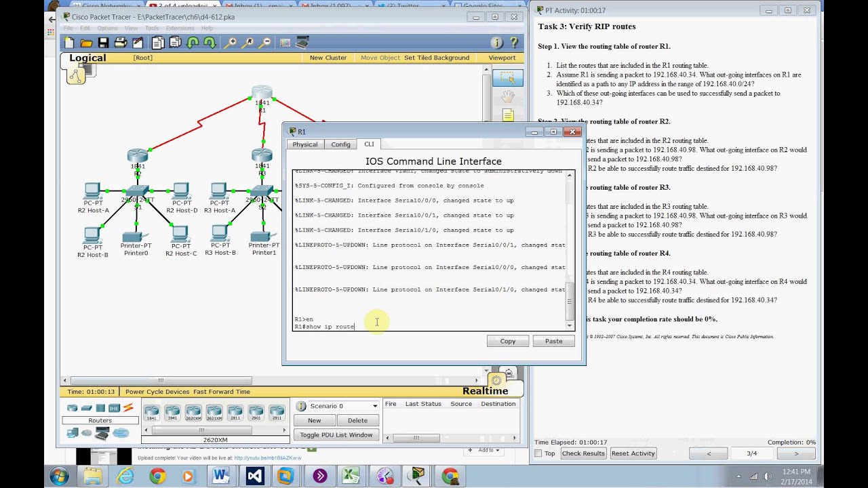The image size is (868, 488).
Task: Click the Logical workspace navigation icon
Action: (x=75, y=76)
